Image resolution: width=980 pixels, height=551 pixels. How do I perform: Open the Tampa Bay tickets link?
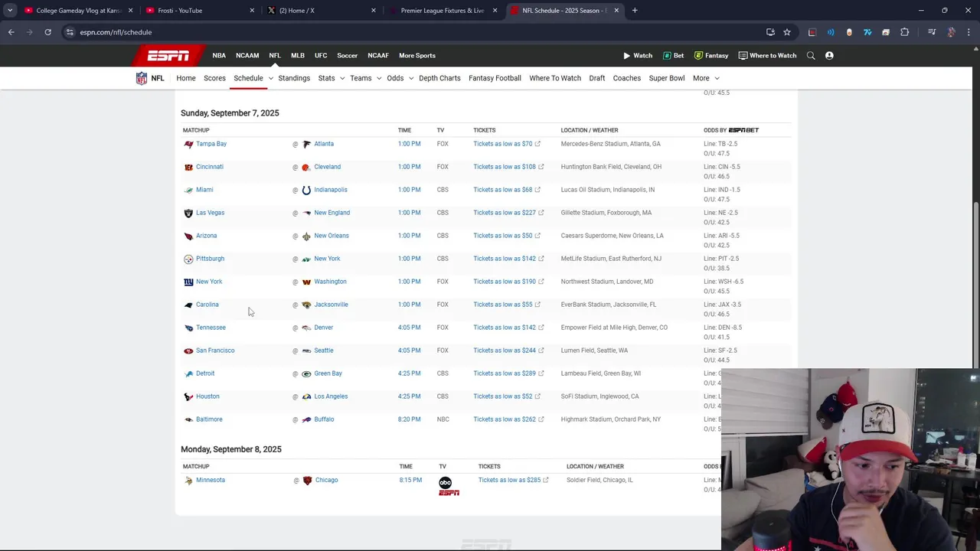(x=506, y=144)
